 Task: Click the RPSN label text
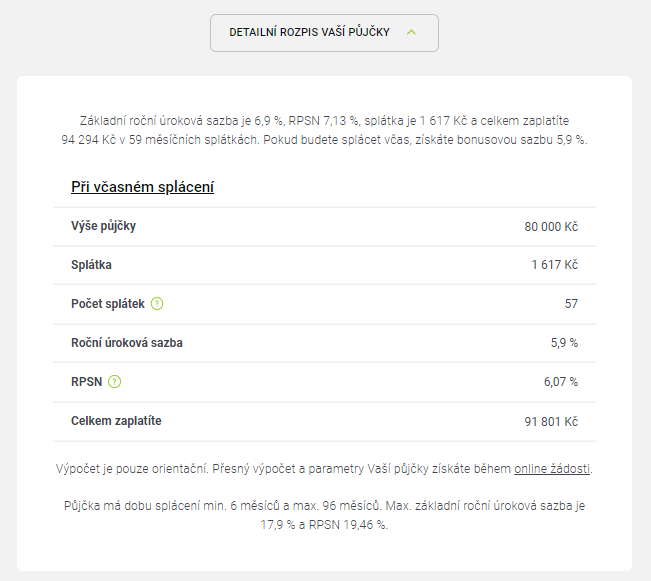(86, 382)
